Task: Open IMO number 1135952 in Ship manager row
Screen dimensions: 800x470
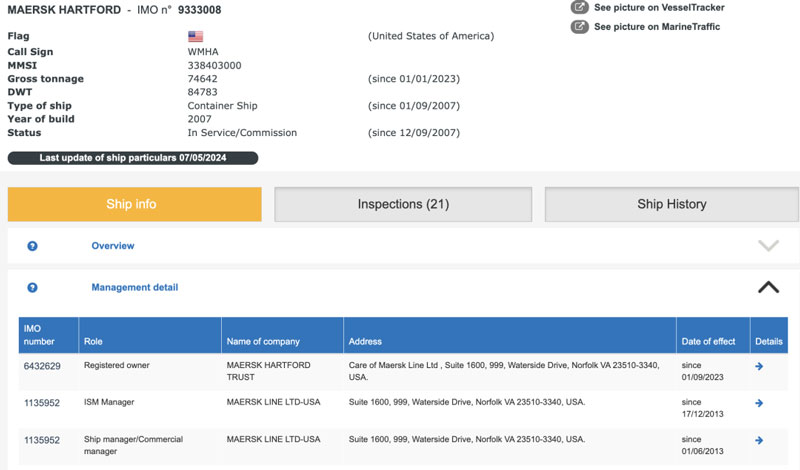Action: [x=42, y=440]
